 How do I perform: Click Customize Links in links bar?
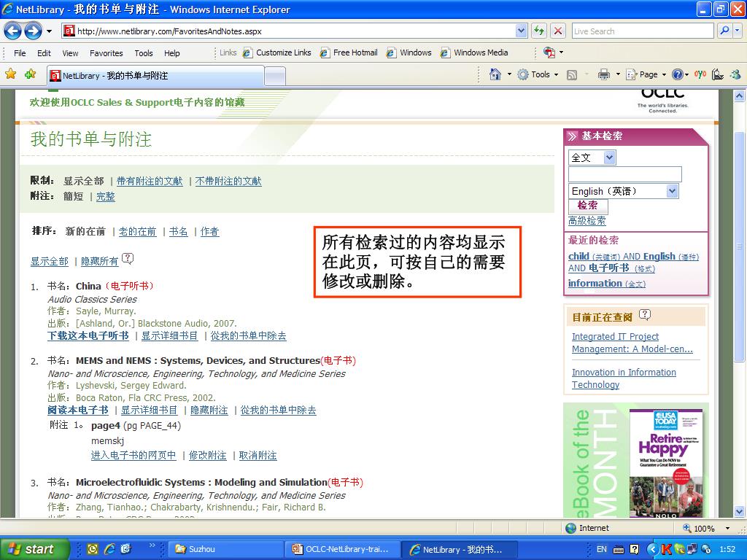point(276,52)
